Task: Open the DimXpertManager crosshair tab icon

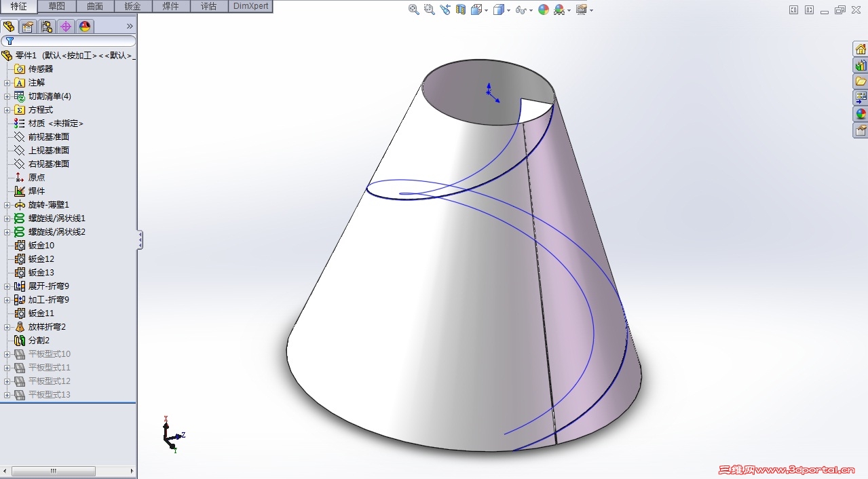Action: click(66, 26)
